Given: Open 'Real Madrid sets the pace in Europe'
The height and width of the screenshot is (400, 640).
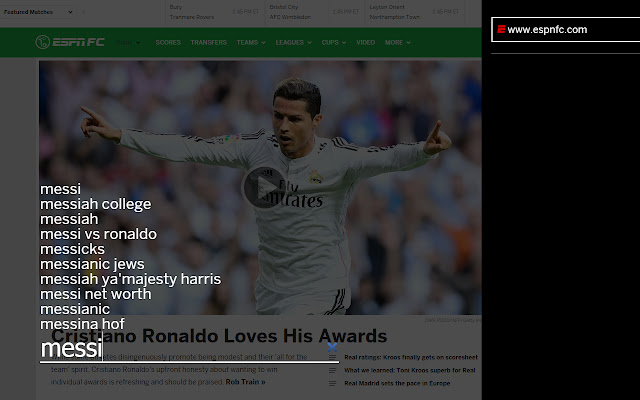Looking at the screenshot, I should click(x=397, y=383).
